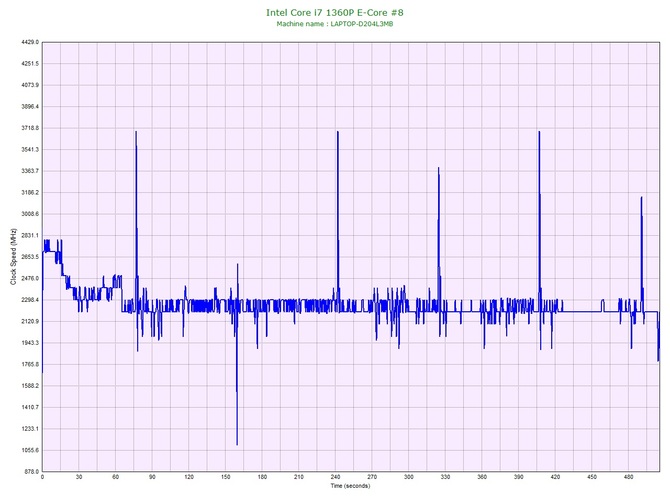Click the 3541.3 y-axis value
This screenshot has height=503, width=670.
pyautogui.click(x=30, y=150)
